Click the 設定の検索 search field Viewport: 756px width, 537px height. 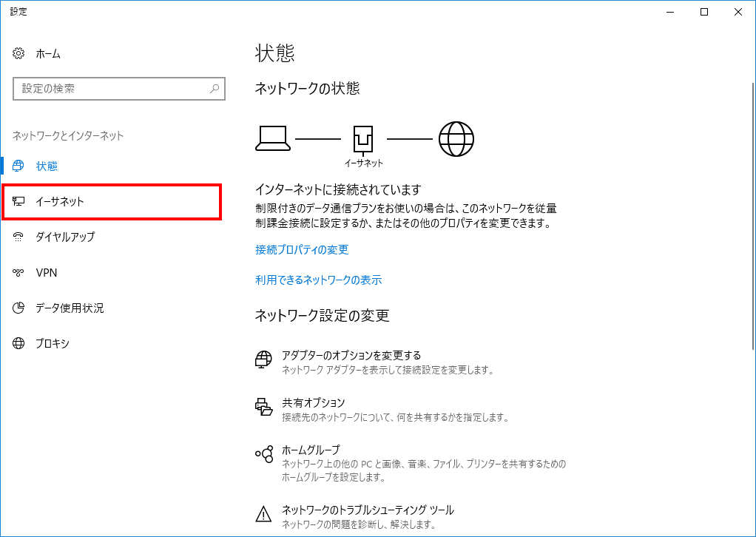[118, 89]
